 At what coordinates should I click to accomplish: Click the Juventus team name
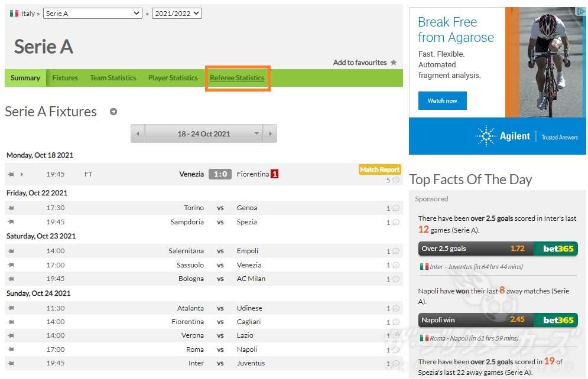pos(251,363)
